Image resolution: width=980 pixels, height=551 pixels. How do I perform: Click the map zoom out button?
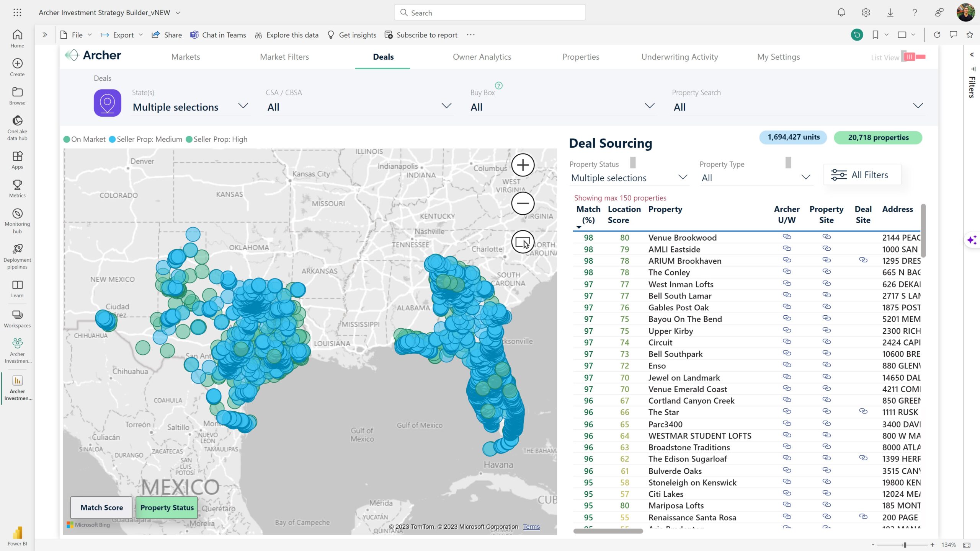pos(523,203)
